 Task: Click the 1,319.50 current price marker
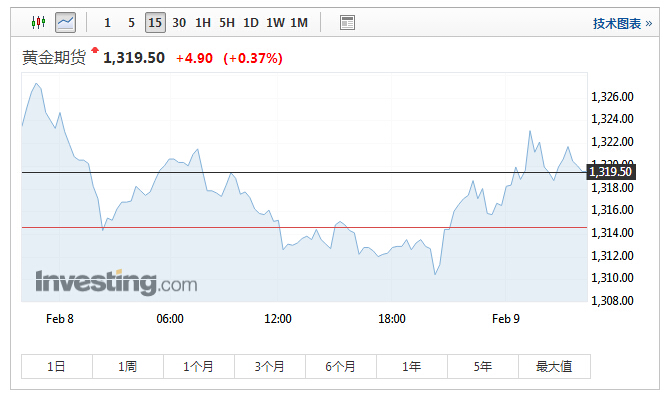(611, 172)
